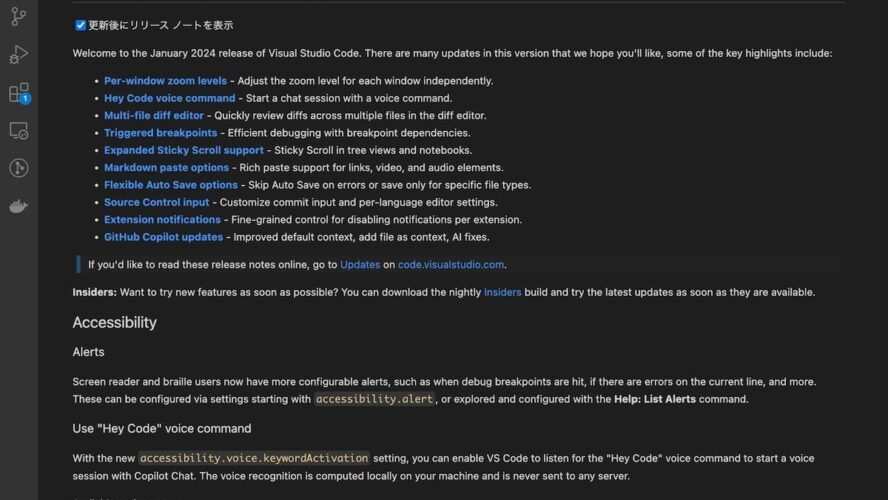Image resolution: width=888 pixels, height=500 pixels.
Task: Click the Hey Code voice command link
Action: (x=169, y=98)
